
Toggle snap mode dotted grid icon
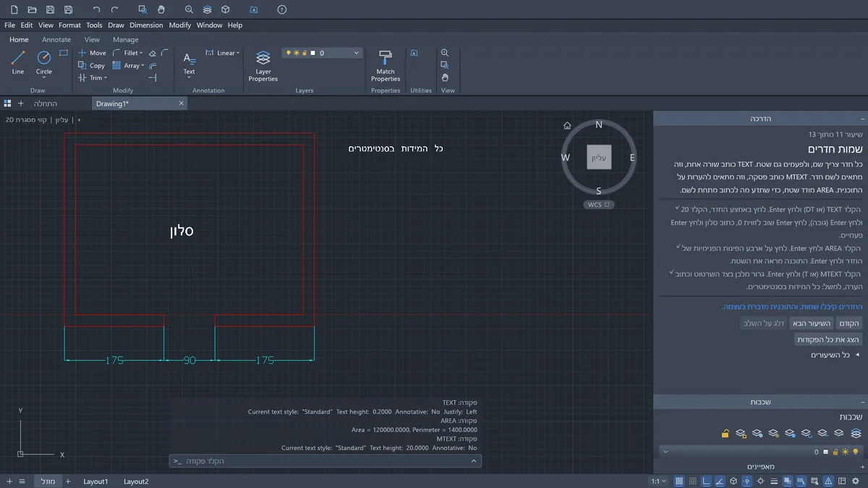coord(693,481)
